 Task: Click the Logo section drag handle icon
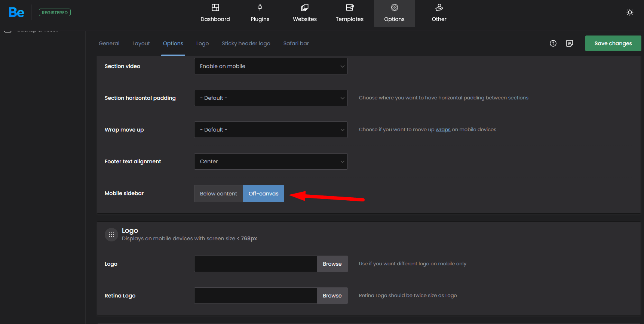point(111,235)
